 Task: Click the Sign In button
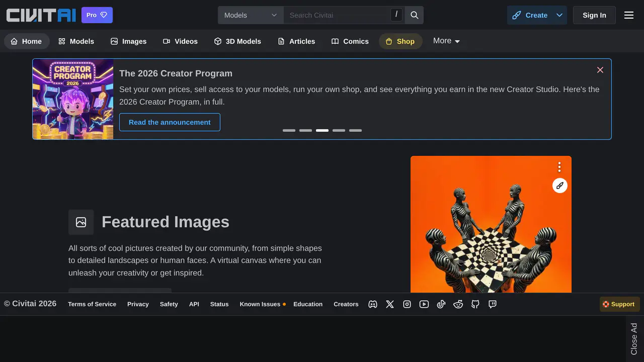point(594,15)
